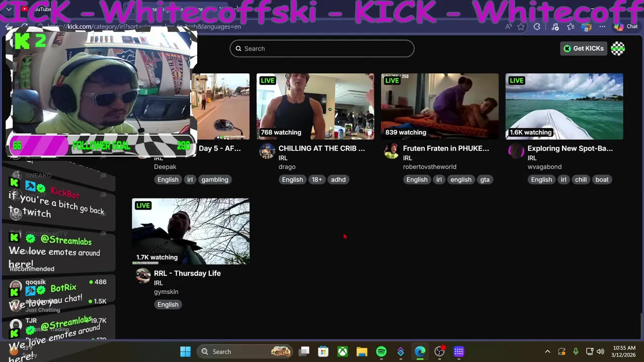
Task: Open Exploring New Spot boat stream thumbnail
Action: 565,107
